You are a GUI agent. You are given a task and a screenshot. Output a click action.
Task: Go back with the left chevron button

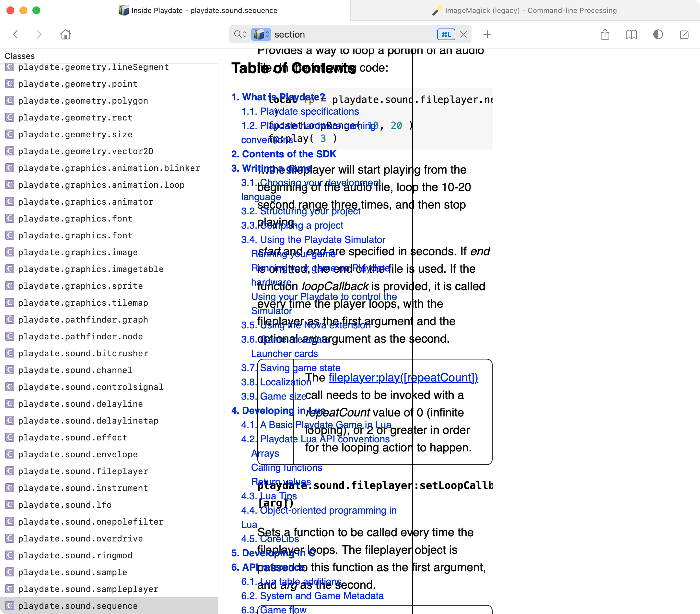[x=16, y=34]
